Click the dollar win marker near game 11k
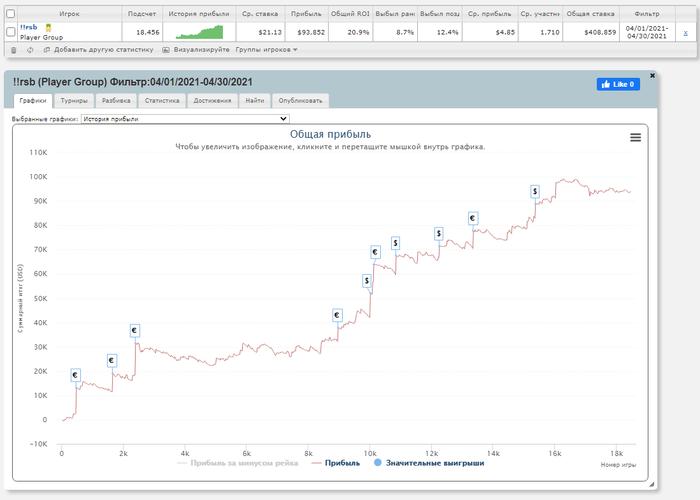 point(395,243)
